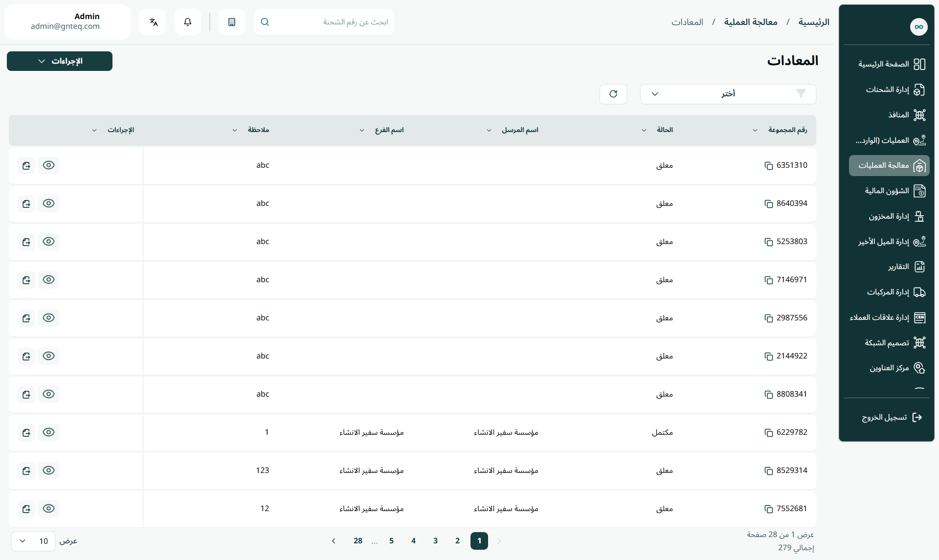Export row 5253803 with the file icon
The width and height of the screenshot is (939, 560).
(26, 242)
